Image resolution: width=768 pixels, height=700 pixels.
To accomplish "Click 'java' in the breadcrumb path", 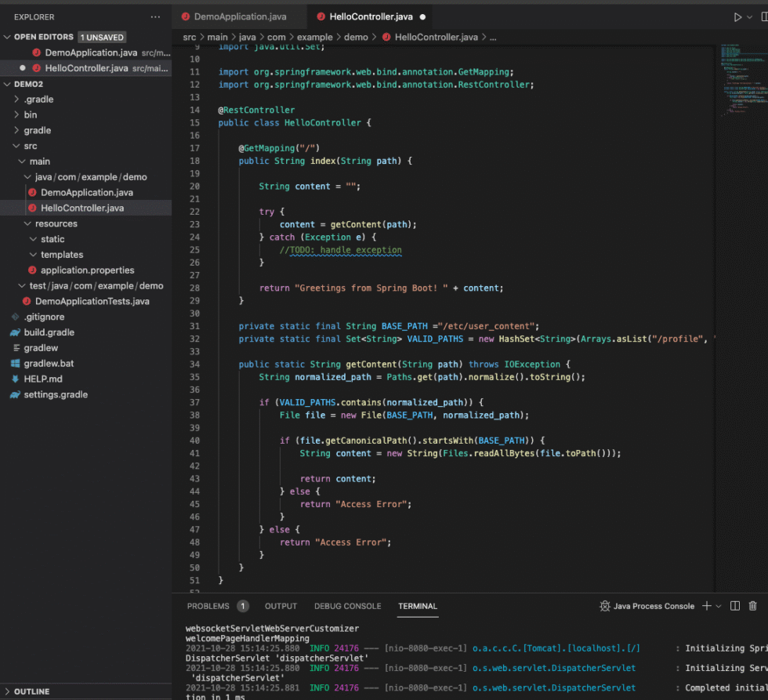I will coord(248,37).
